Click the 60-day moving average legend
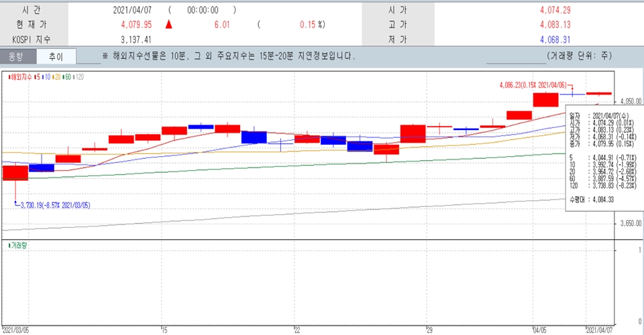The height and width of the screenshot is (335, 644). point(67,76)
